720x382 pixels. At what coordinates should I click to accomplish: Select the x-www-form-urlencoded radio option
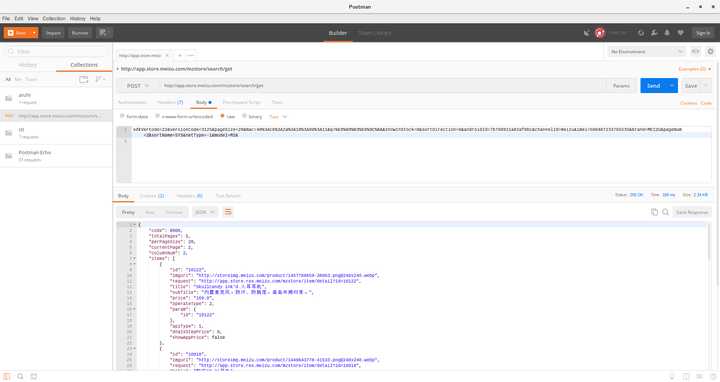click(158, 117)
